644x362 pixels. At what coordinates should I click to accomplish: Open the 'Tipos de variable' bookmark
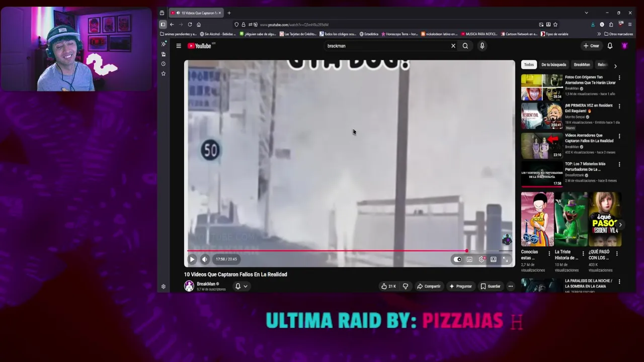pos(554,34)
